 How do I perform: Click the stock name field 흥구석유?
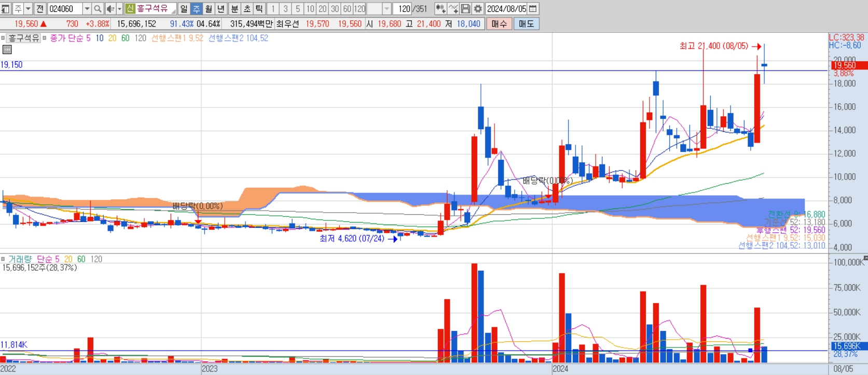click(x=156, y=9)
